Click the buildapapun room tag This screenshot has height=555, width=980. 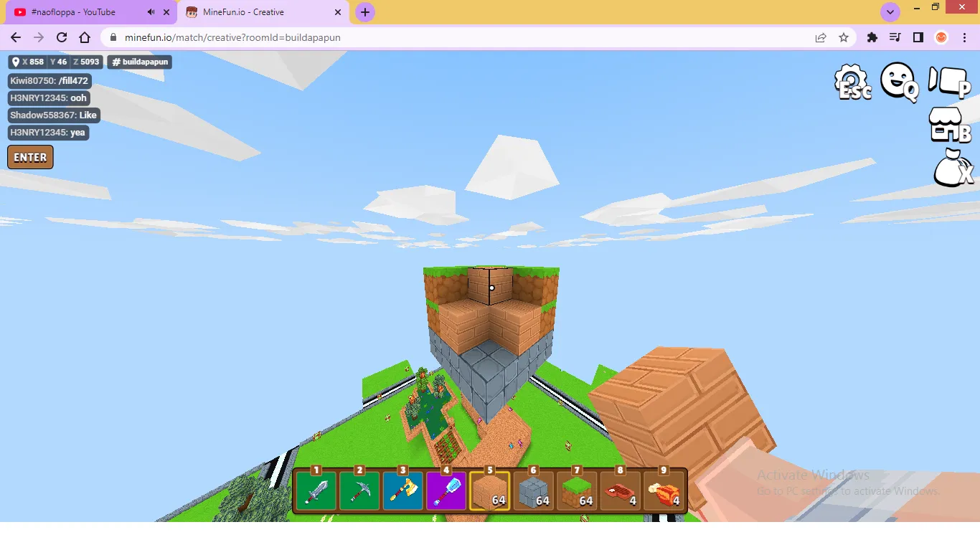[x=140, y=62]
